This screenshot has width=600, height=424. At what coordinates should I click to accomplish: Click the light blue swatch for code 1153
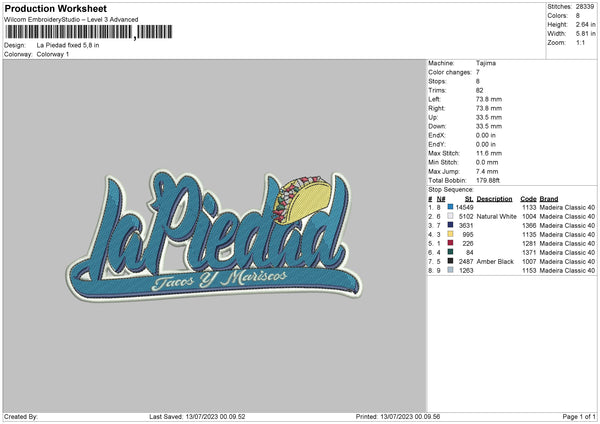click(x=450, y=270)
